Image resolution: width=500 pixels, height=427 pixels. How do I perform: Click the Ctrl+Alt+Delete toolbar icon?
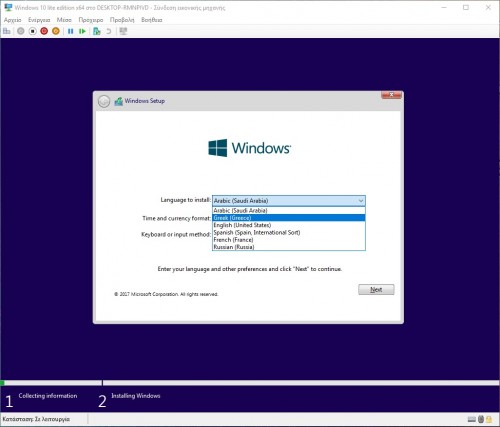coord(7,31)
